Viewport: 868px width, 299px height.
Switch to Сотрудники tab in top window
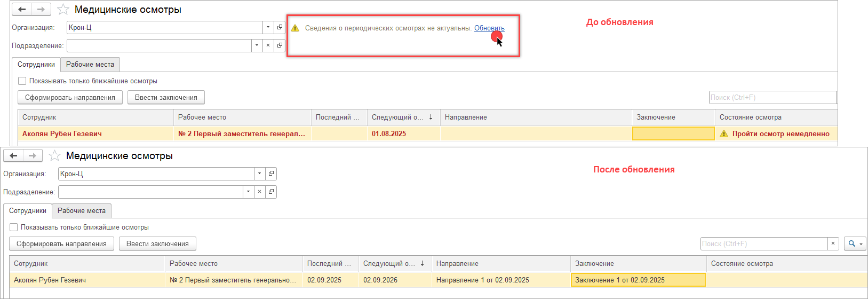36,65
